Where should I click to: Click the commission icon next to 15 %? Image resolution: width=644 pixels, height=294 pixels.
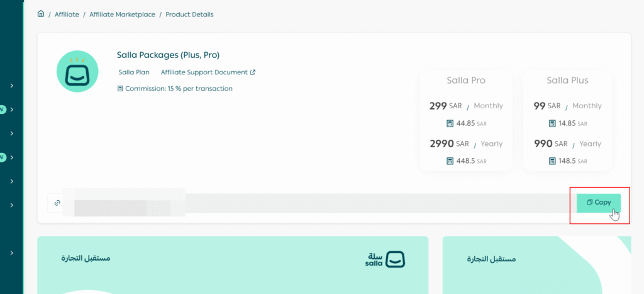[x=120, y=89]
